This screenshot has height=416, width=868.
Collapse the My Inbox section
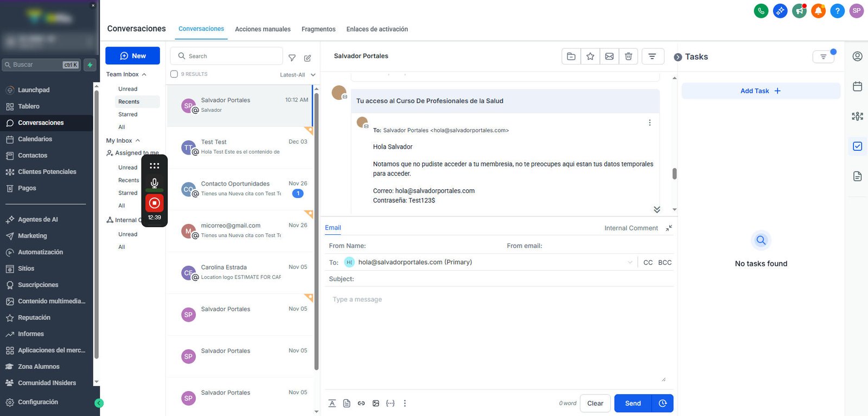tap(138, 140)
